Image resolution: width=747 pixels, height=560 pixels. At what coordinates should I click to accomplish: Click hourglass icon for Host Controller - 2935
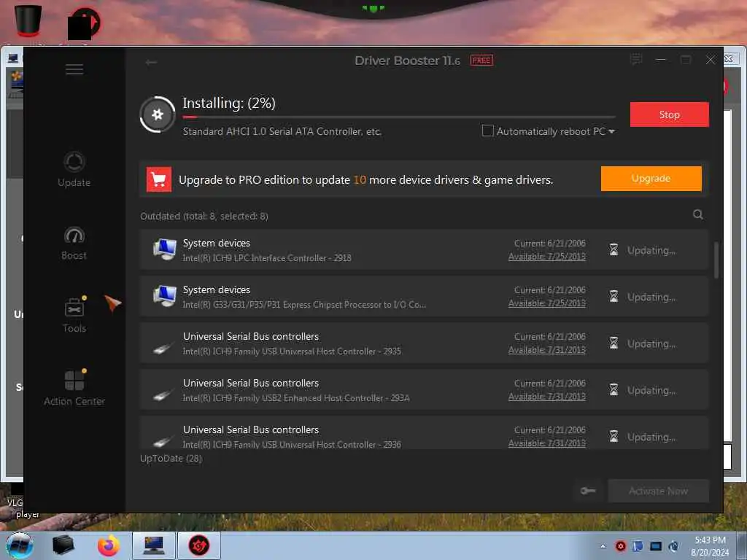coord(614,343)
